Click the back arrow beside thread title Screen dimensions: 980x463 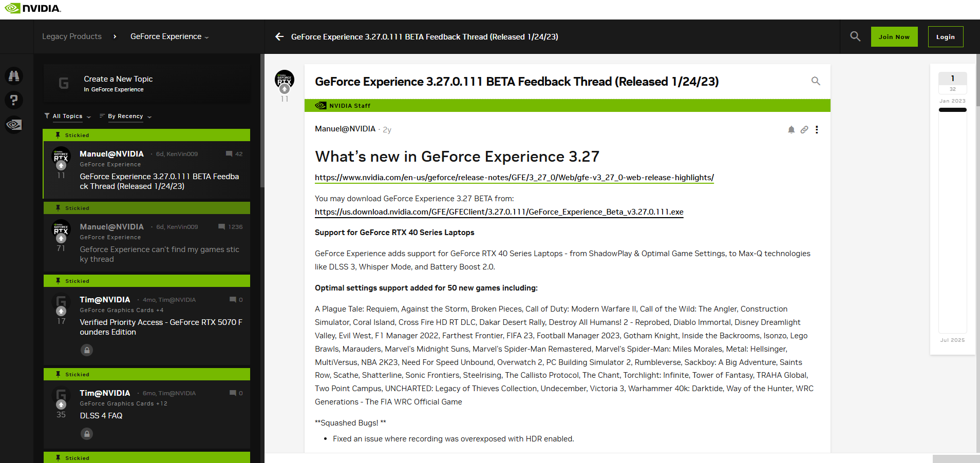tap(279, 36)
